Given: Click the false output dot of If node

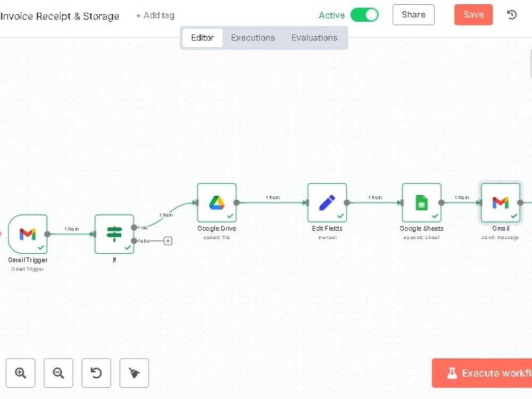Looking at the screenshot, I should pyautogui.click(x=134, y=241).
